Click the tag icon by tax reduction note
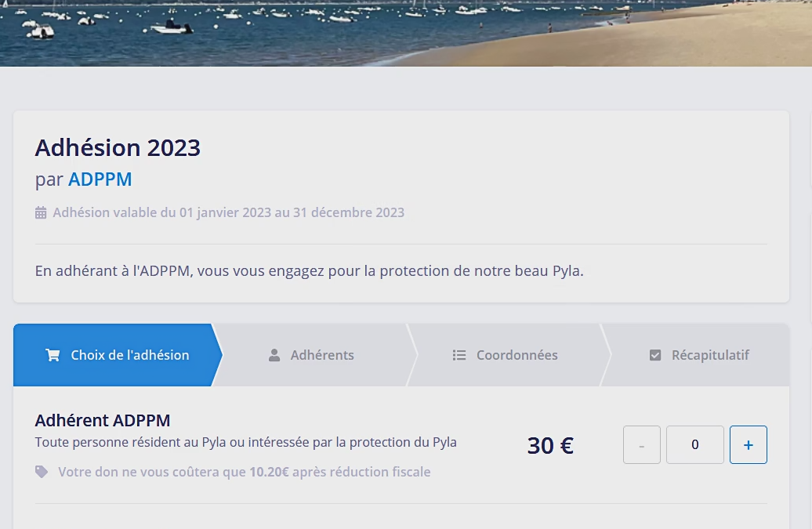 point(42,472)
